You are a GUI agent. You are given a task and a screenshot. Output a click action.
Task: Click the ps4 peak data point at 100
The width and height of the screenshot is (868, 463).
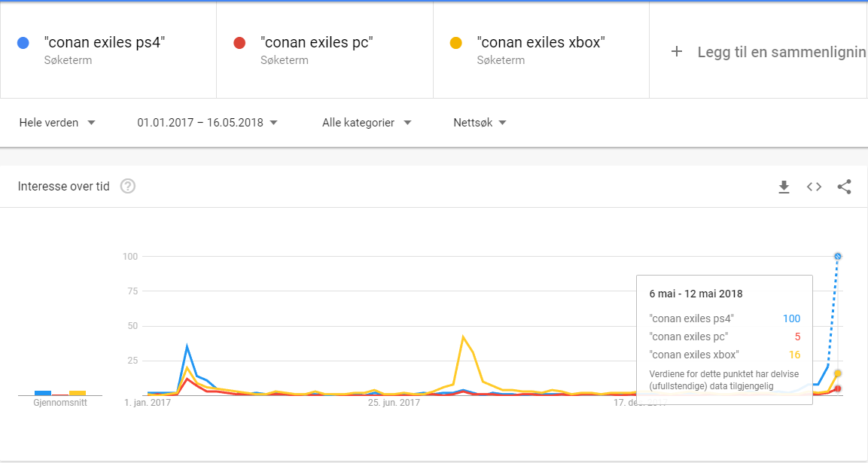point(838,257)
